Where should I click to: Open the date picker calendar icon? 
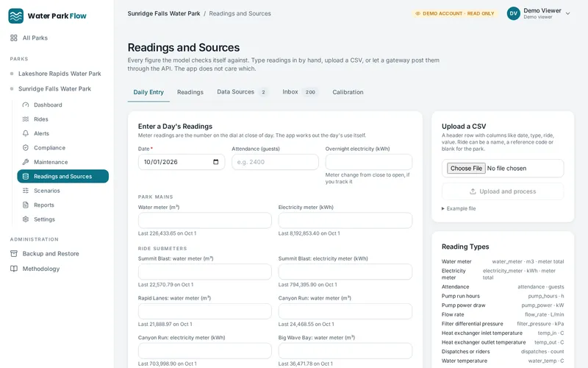[215, 162]
